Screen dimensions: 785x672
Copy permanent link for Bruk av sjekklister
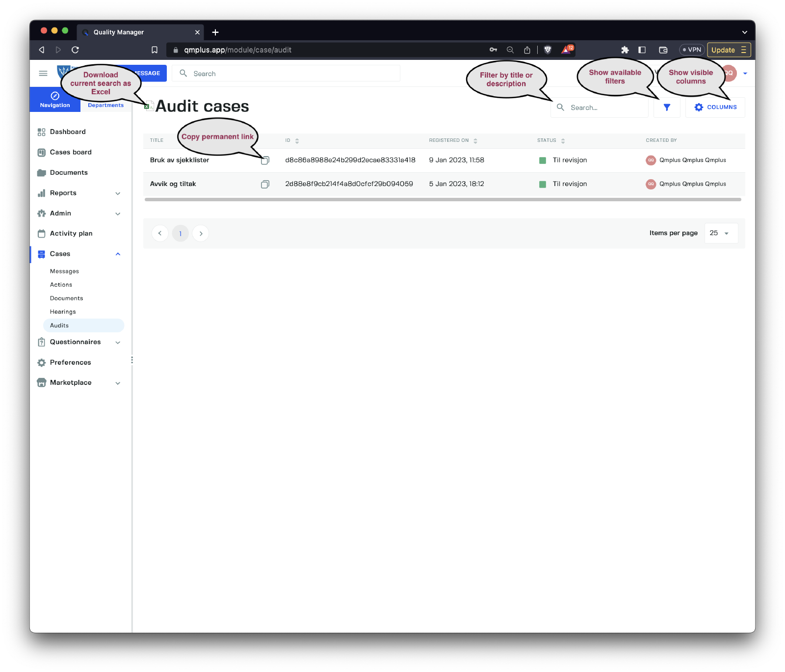point(265,161)
